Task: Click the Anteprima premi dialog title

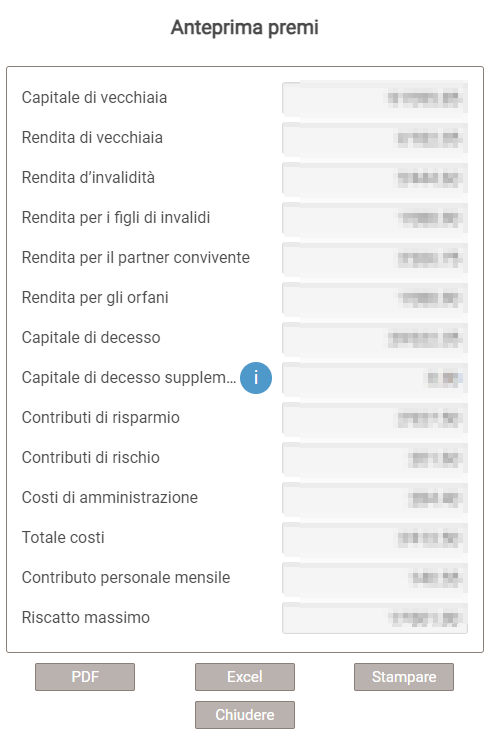Action: coord(245,28)
